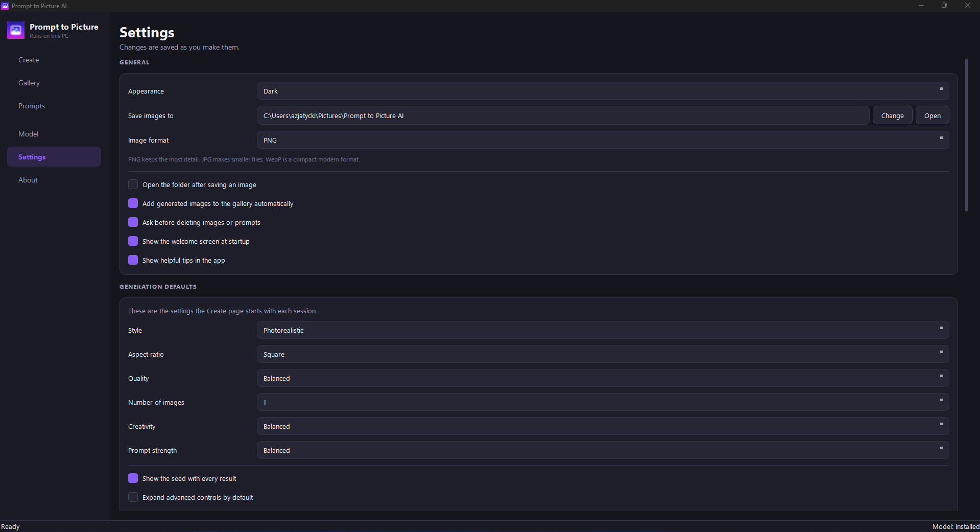Click the Model: Installed status text

pos(955,526)
